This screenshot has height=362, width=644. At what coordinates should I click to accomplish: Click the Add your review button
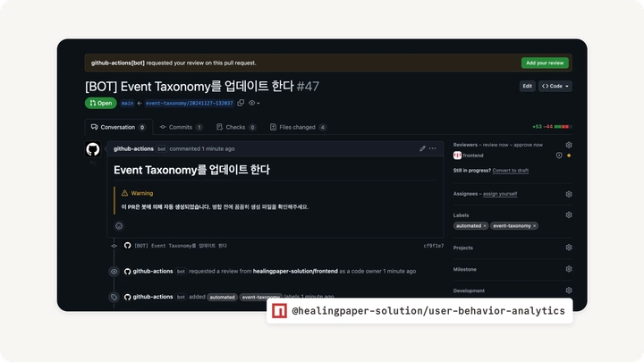pyautogui.click(x=545, y=63)
